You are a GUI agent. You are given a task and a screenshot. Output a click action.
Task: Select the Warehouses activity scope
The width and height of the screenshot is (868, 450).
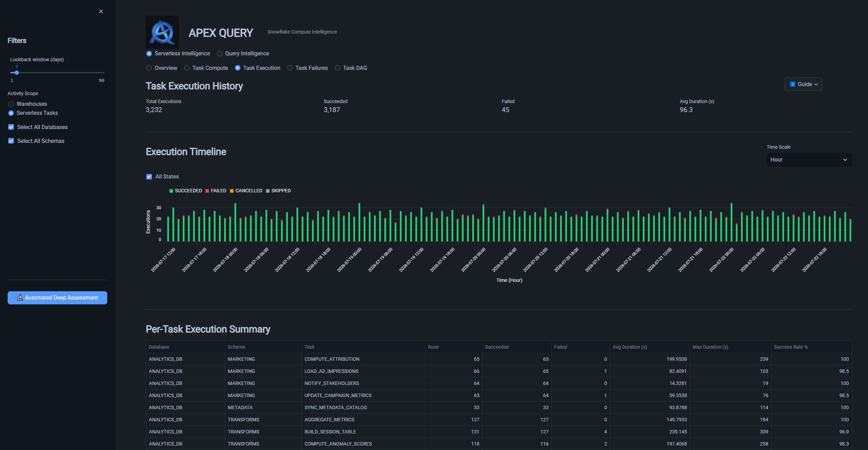click(11, 104)
